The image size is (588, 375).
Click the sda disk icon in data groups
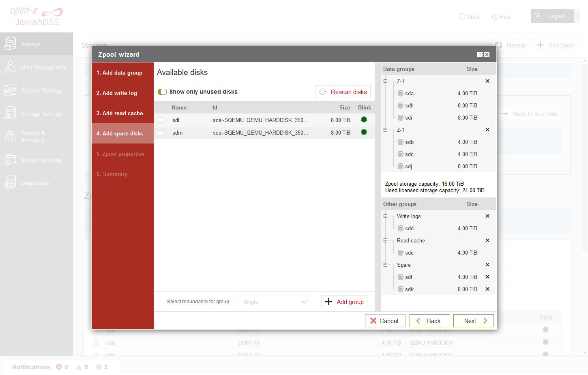click(401, 93)
